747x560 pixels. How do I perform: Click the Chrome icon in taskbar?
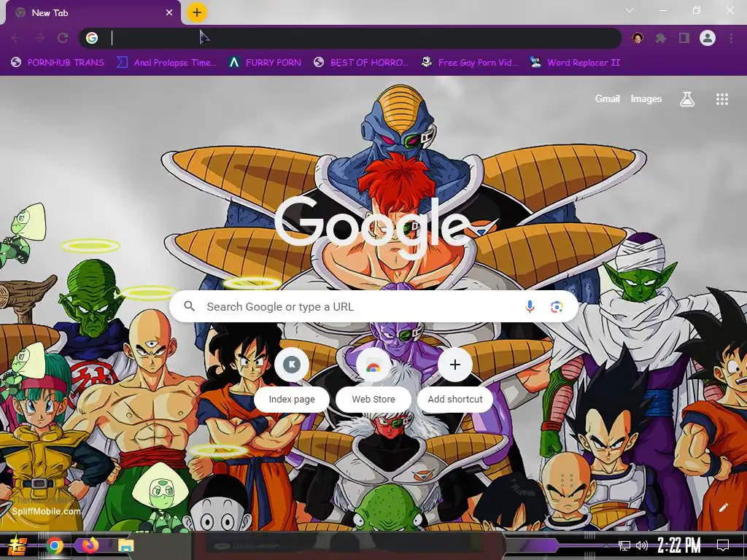point(55,545)
